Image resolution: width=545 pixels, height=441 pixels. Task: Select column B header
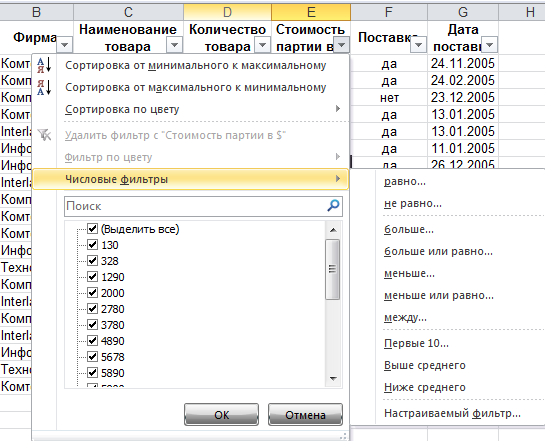36,12
